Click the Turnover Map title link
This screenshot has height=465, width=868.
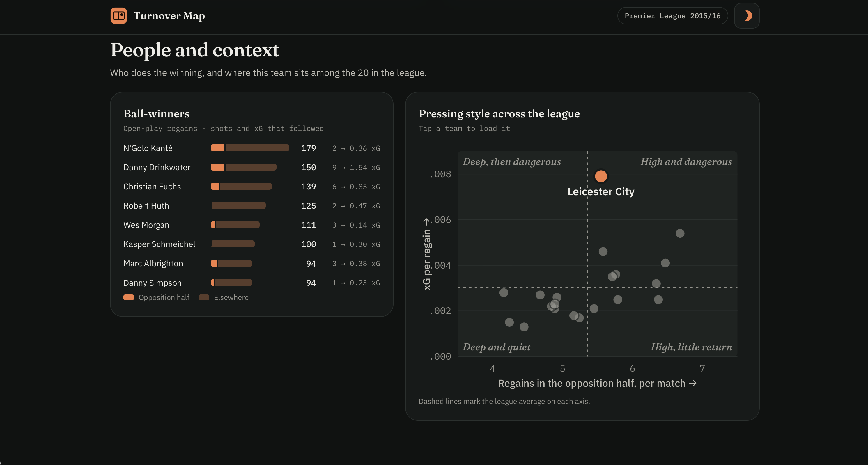click(x=169, y=16)
